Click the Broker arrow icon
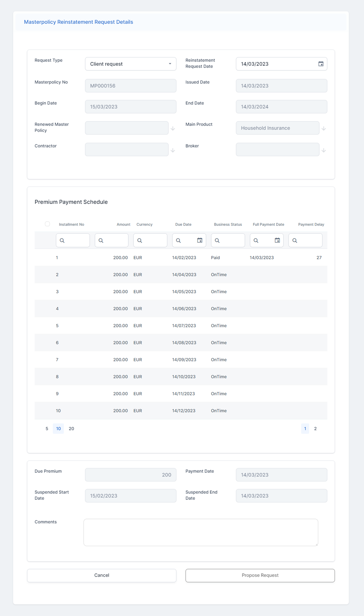Viewport: 364px width, 616px height. tap(324, 150)
